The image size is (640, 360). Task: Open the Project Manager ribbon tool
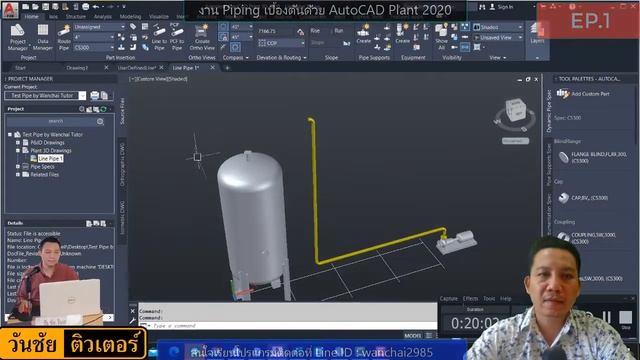[x=18, y=37]
